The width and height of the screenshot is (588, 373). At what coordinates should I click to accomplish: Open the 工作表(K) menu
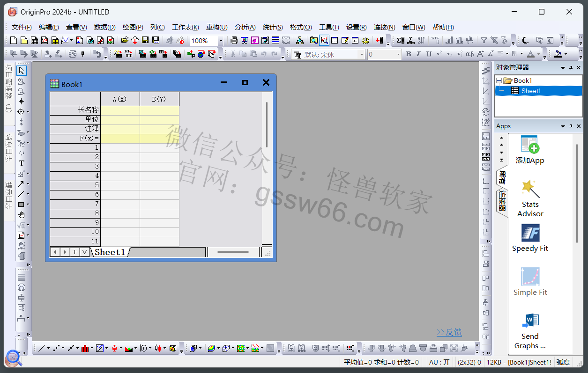pyautogui.click(x=186, y=27)
